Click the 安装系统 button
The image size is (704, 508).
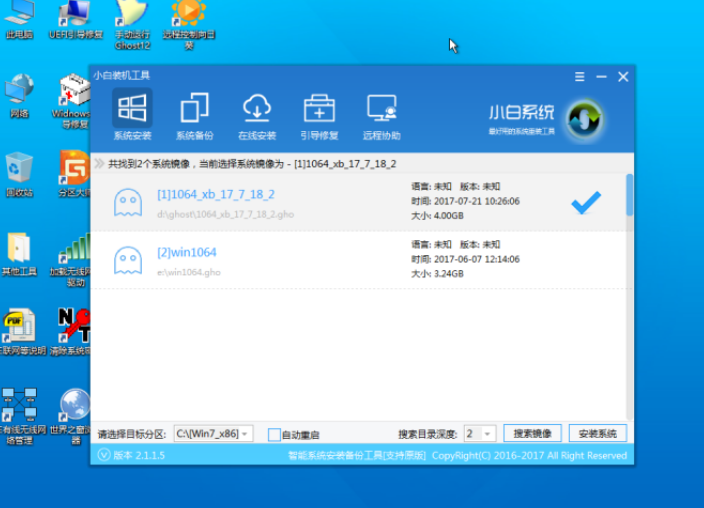click(x=598, y=433)
